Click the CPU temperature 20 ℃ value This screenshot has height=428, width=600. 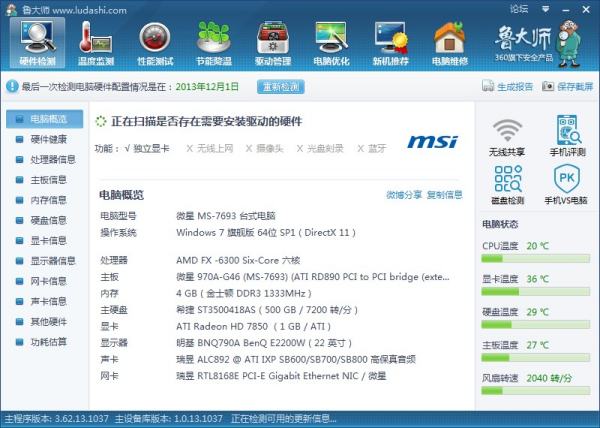click(x=537, y=246)
